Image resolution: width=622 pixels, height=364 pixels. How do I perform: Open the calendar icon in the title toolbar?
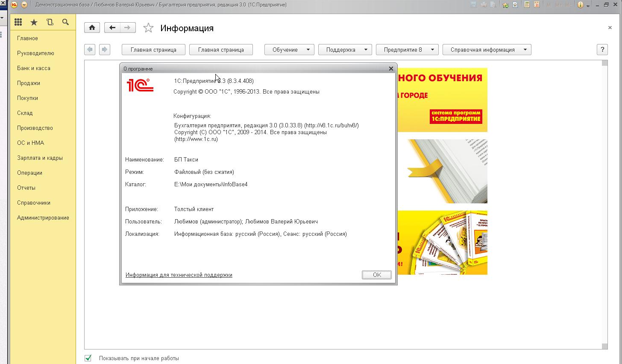pyautogui.click(x=537, y=5)
